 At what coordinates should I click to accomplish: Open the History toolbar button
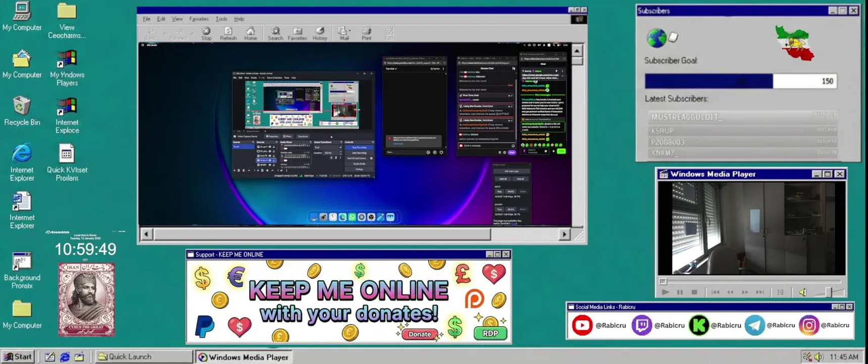pos(320,34)
